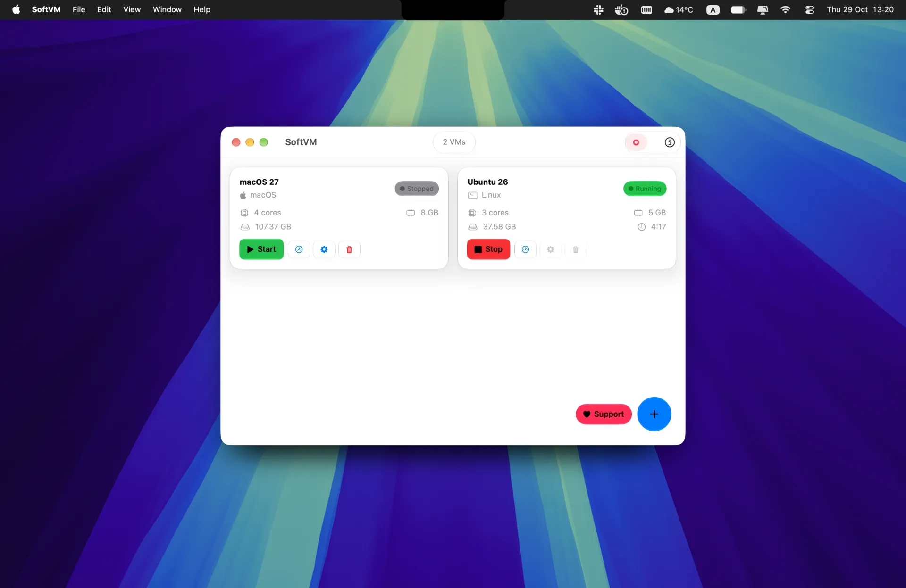The width and height of the screenshot is (906, 588).
Task: Click the 8 GB memory label
Action: (x=429, y=213)
